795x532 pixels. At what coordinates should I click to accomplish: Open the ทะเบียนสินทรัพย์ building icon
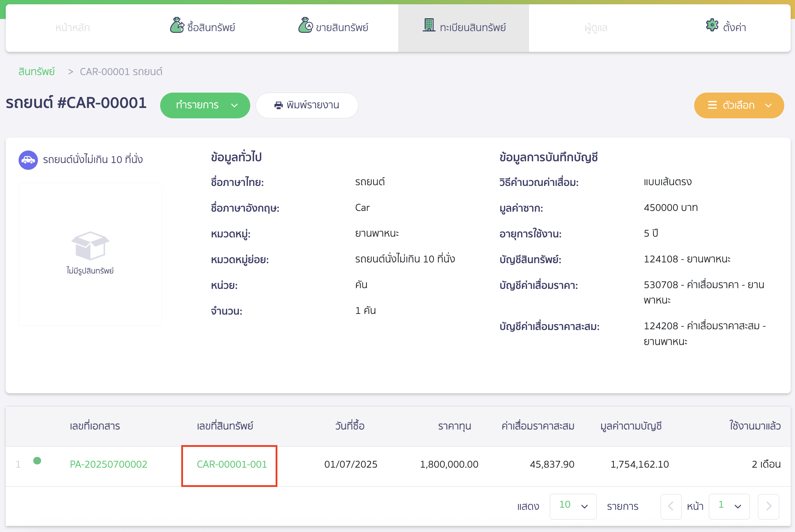429,25
